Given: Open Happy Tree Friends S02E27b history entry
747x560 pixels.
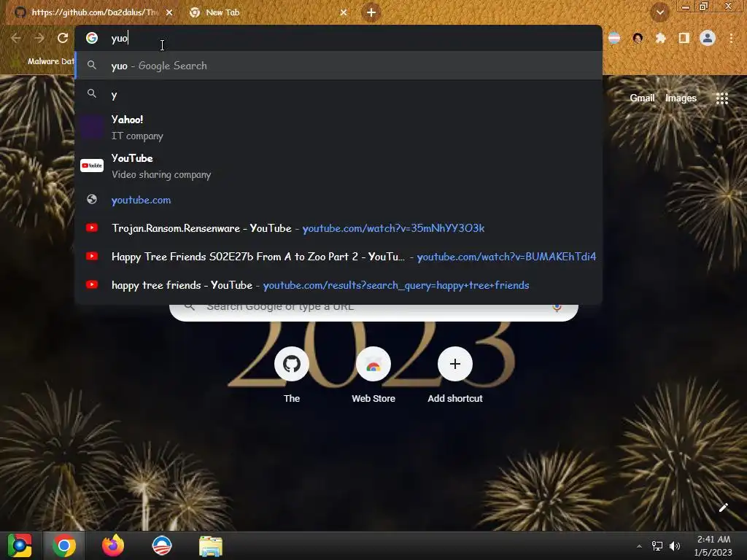Looking at the screenshot, I should point(338,257).
